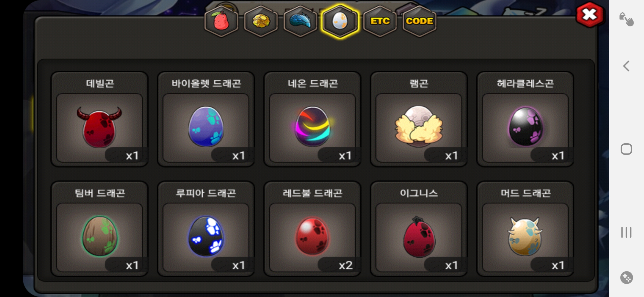The width and height of the screenshot is (644, 297).
Task: Switch to the gold nugget tab
Action: click(261, 21)
